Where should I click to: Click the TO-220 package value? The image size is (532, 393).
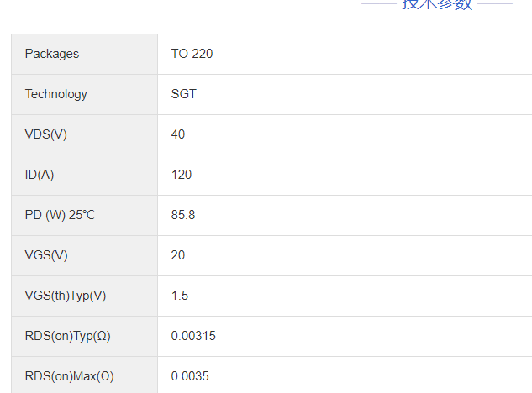click(x=192, y=54)
